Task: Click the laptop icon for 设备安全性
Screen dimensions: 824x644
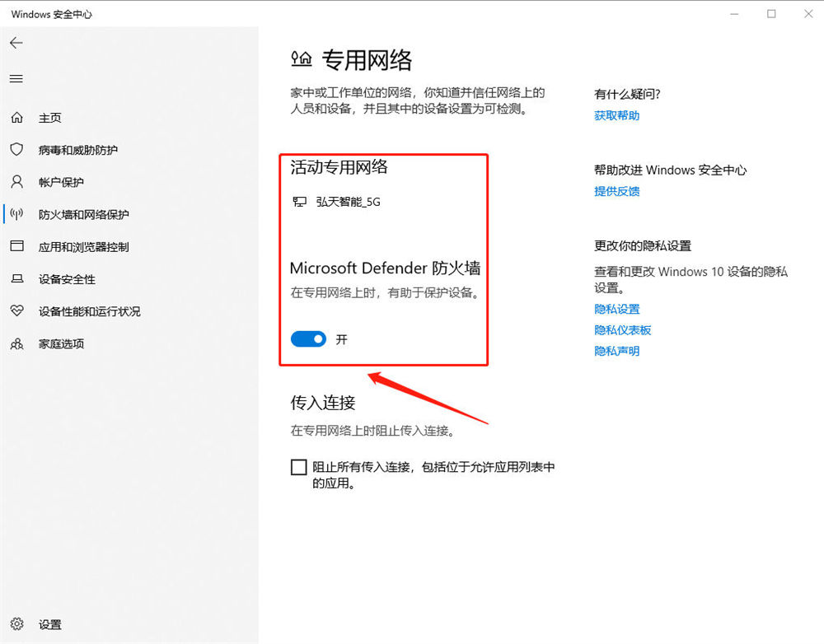Action: coord(16,279)
